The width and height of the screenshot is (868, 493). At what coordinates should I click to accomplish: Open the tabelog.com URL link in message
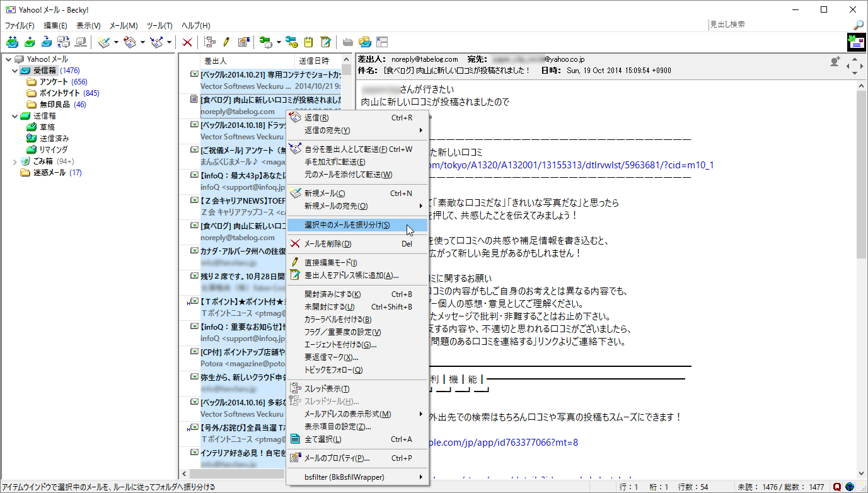pyautogui.click(x=571, y=165)
